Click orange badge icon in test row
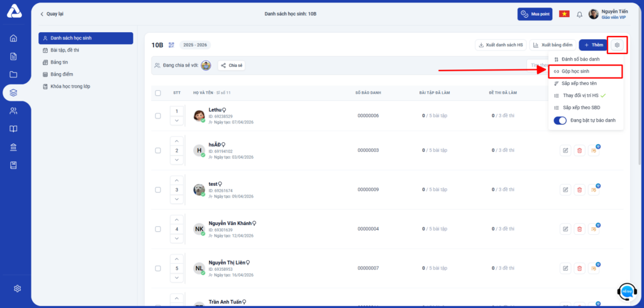Viewport: 644px width, 308px height. (594, 190)
